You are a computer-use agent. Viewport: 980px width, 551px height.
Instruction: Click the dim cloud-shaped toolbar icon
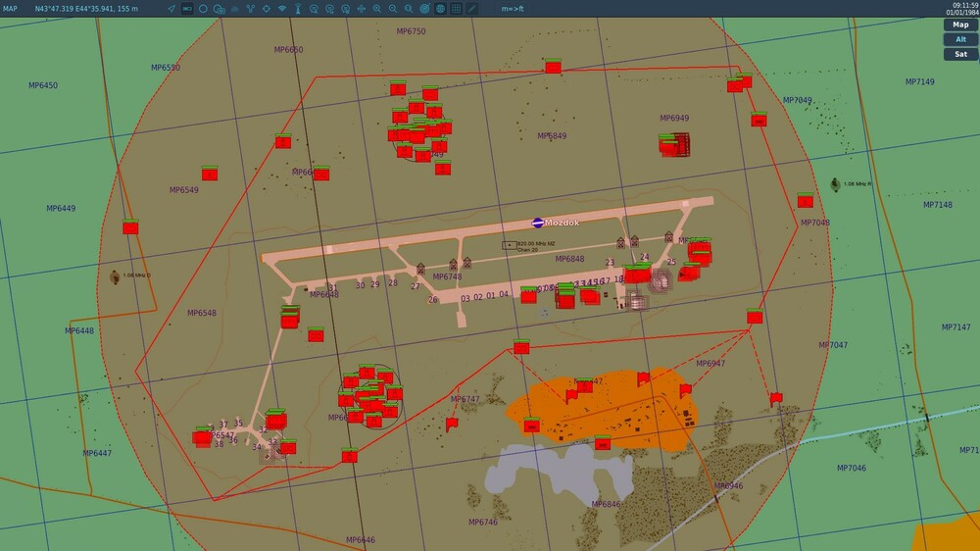pos(235,9)
